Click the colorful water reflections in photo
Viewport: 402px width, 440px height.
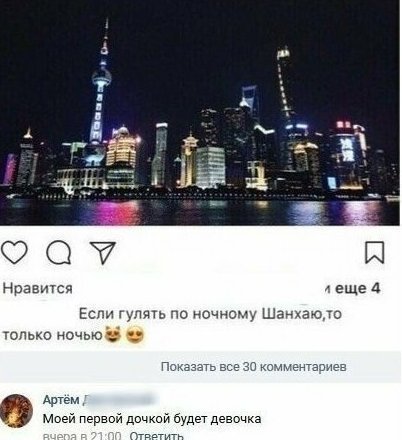point(200,212)
